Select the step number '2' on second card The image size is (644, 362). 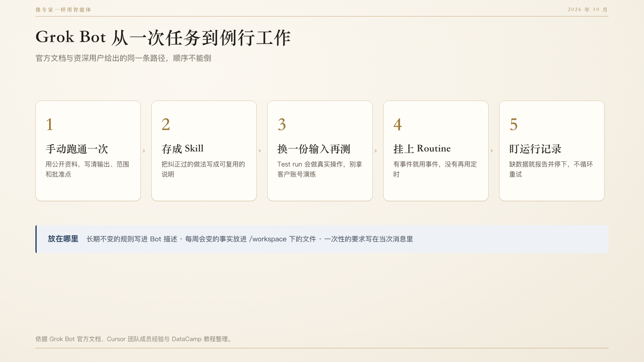(x=166, y=125)
